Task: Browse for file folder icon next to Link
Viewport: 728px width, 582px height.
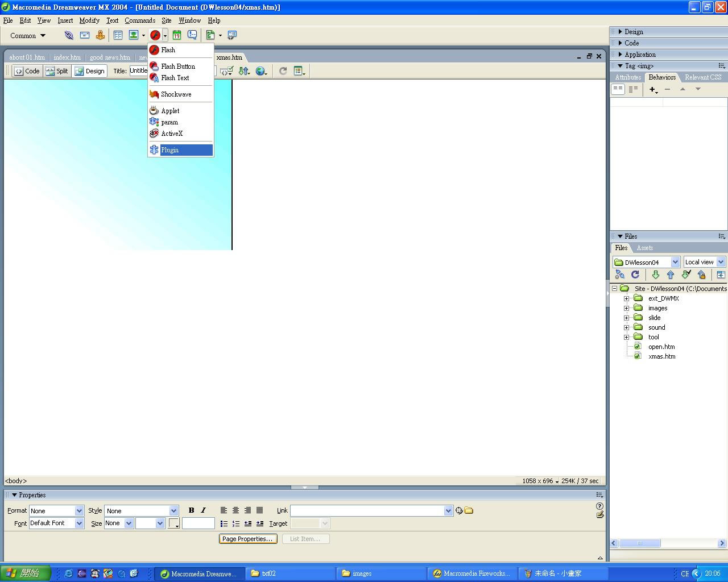Action: point(469,510)
